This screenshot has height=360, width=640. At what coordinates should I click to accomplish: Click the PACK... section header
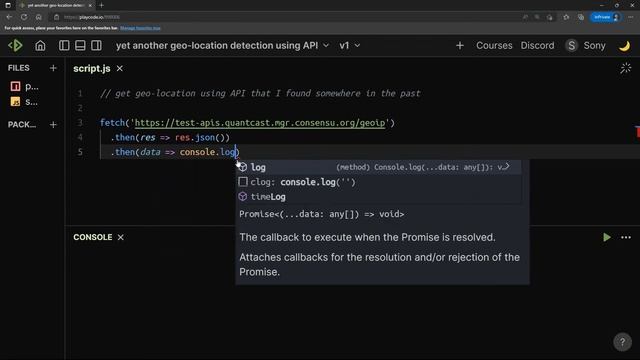pyautogui.click(x=22, y=124)
